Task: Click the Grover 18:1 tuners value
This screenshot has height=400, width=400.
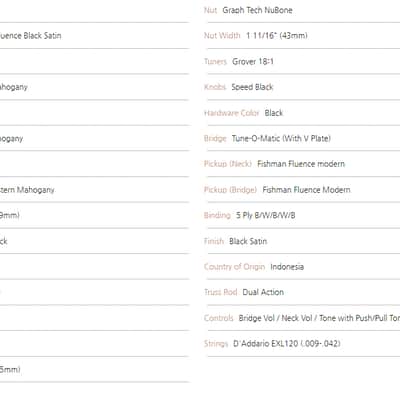Action: 253,62
